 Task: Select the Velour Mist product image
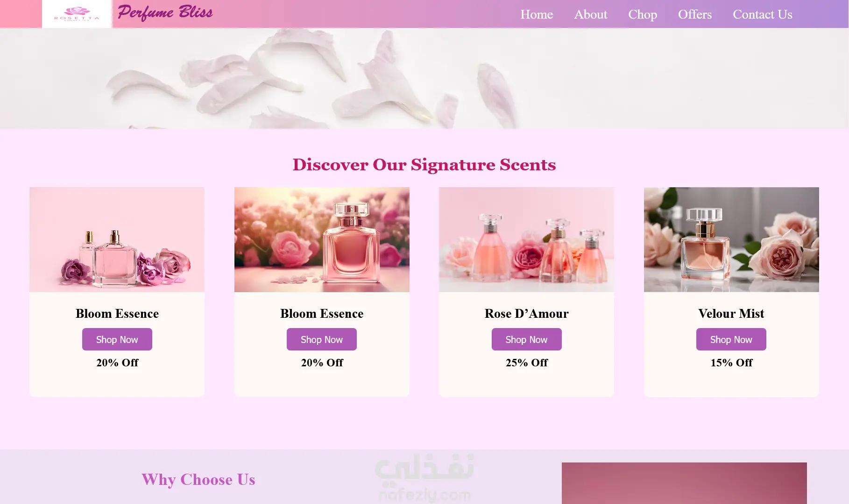pos(731,239)
